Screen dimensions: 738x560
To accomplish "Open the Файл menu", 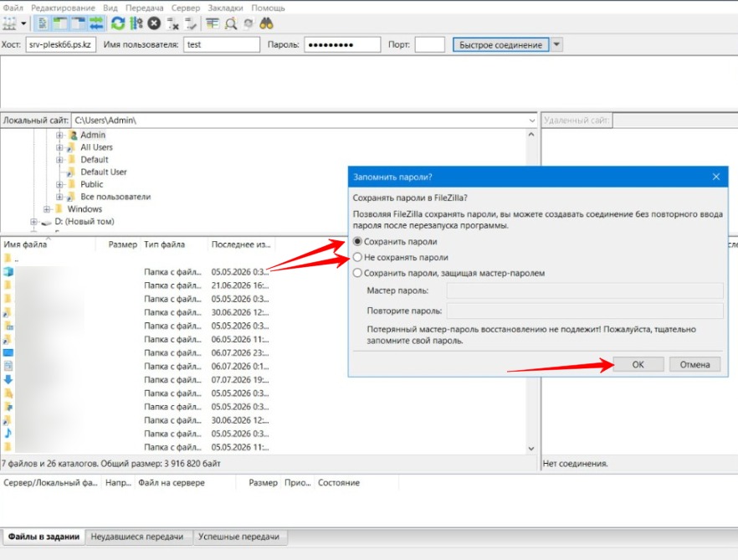I will tap(13, 8).
